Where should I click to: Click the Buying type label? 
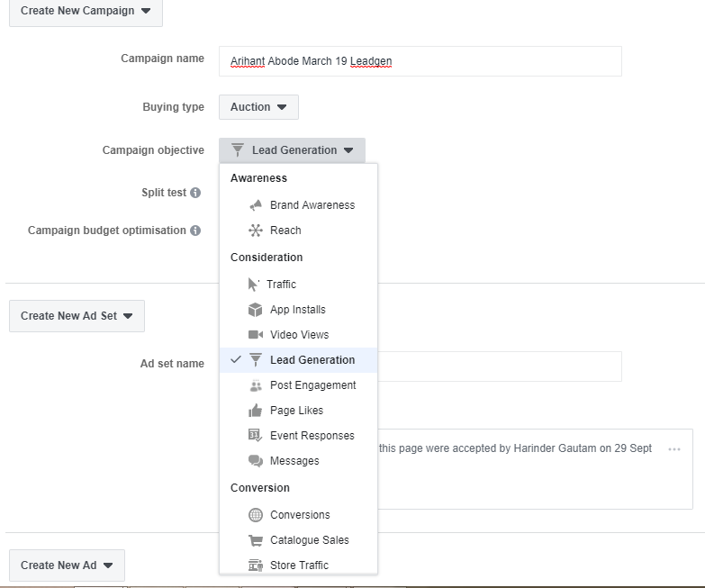174,107
